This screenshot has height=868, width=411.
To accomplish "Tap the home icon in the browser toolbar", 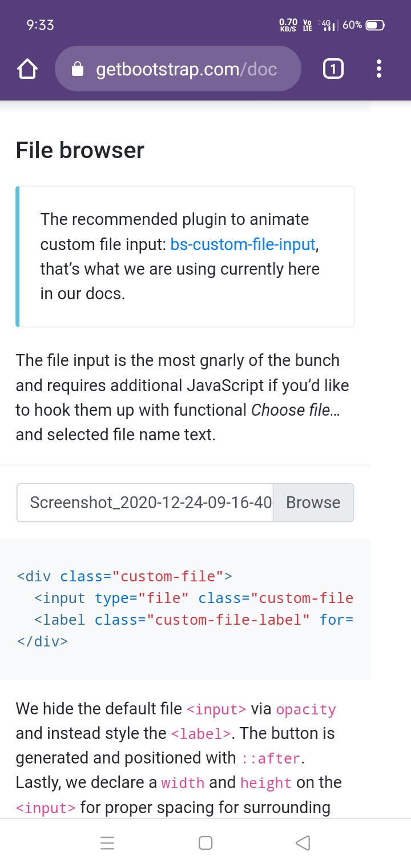I will click(27, 68).
